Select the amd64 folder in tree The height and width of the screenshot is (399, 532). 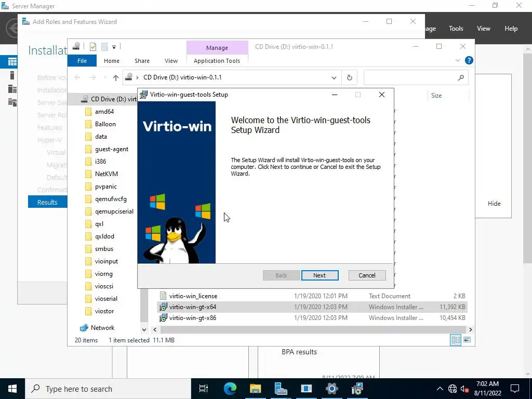(x=104, y=112)
